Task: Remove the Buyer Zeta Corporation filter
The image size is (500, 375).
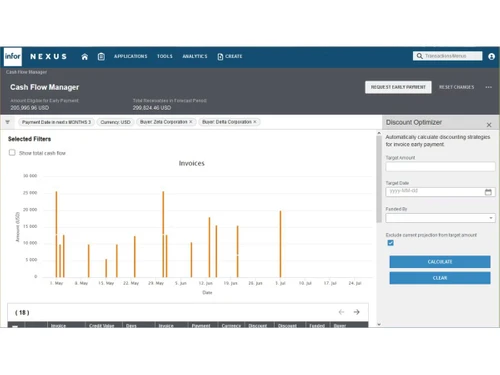Action: pyautogui.click(x=191, y=122)
